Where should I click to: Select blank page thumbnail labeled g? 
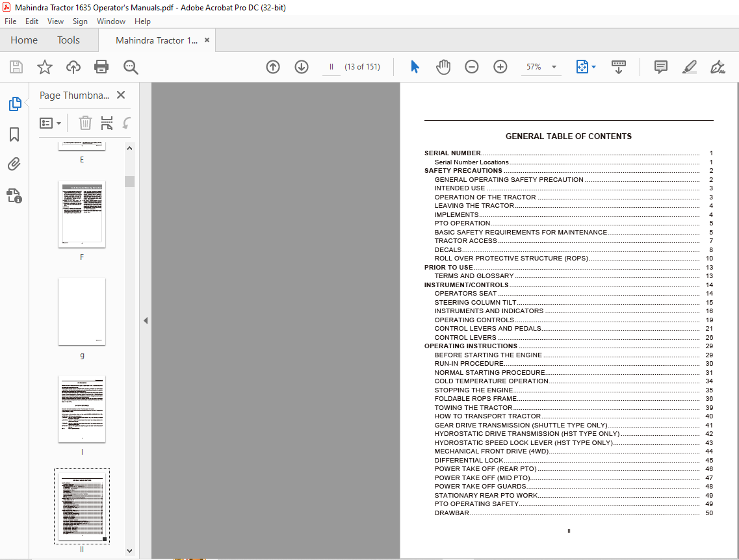(x=82, y=312)
